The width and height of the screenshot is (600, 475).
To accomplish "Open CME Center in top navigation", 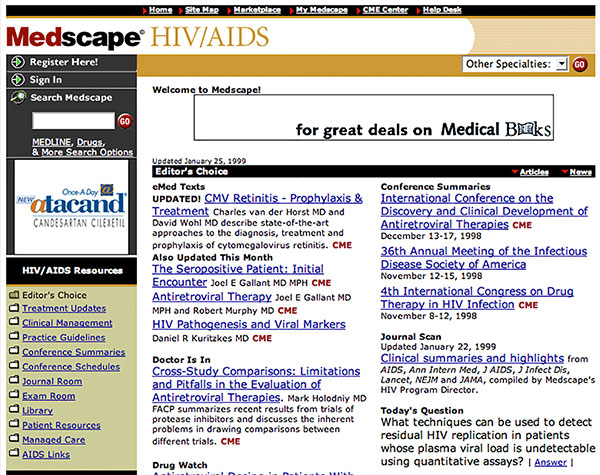I will click(385, 10).
